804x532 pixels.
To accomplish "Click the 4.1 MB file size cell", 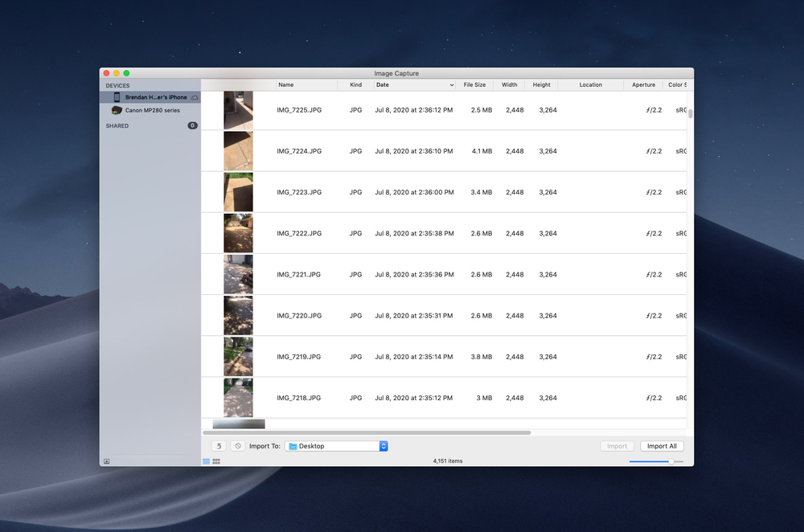I will click(482, 151).
